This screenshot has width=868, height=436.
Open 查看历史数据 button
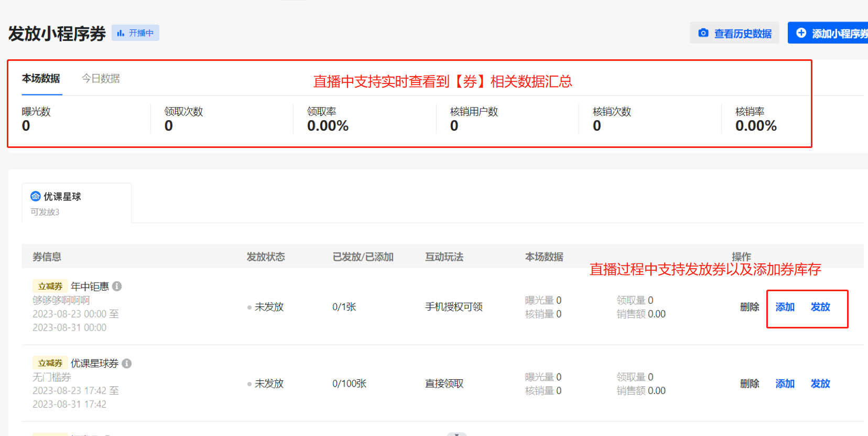[x=734, y=33]
